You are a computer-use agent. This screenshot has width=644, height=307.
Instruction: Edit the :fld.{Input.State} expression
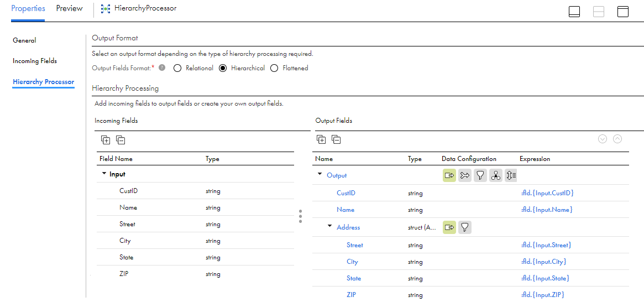(544, 278)
